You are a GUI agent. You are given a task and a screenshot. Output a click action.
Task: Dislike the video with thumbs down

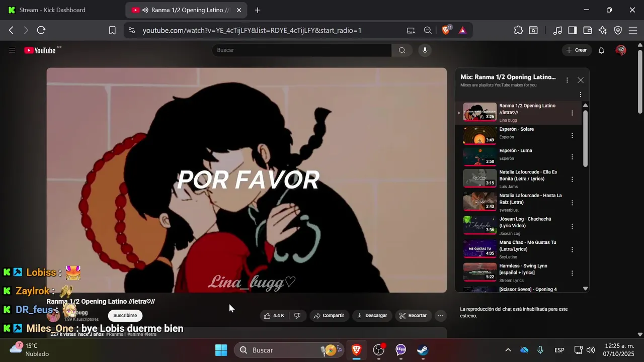(x=297, y=316)
